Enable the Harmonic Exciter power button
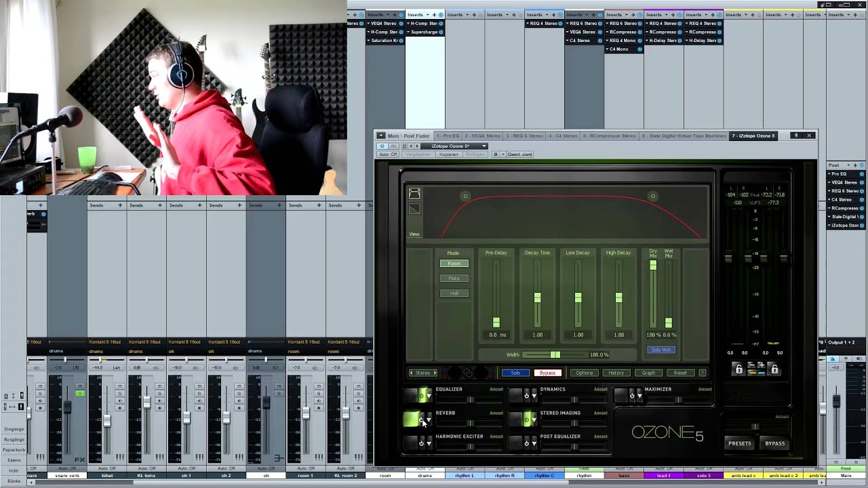This screenshot has width=868, height=488. point(421,443)
